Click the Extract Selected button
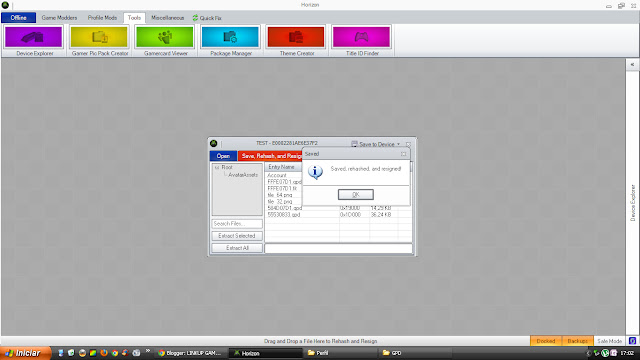 pos(237,236)
